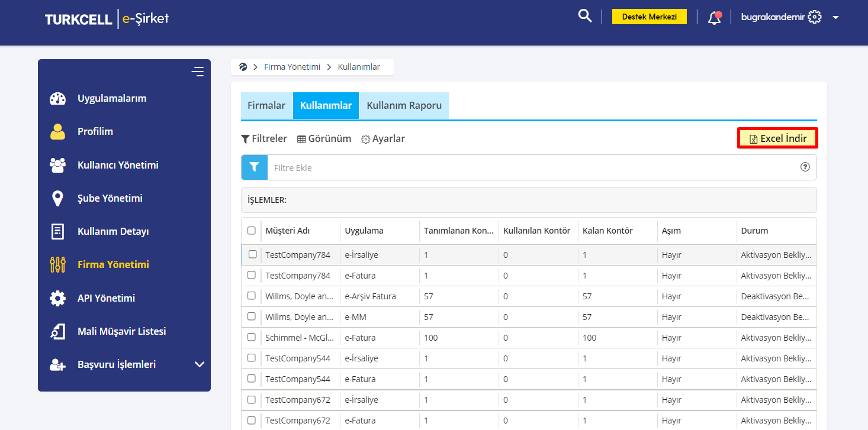Sort by Kullanılan Kontör column header
The width and height of the screenshot is (868, 430).
click(x=537, y=231)
